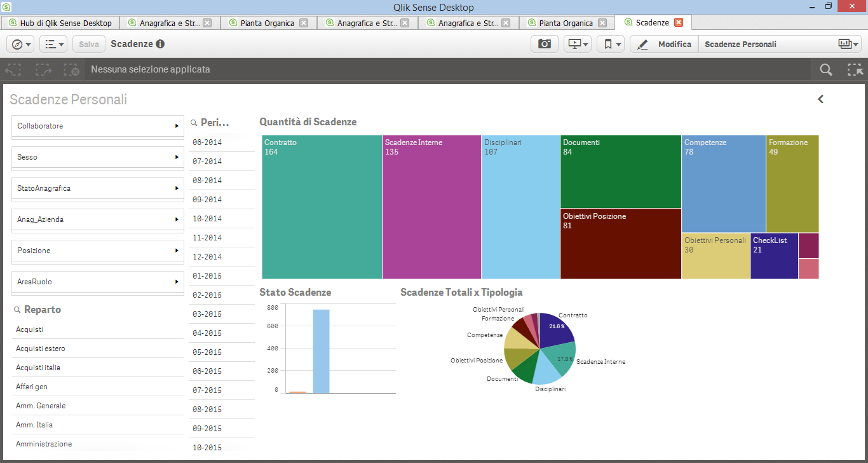This screenshot has height=463, width=868.
Task: Switch to Hub di Qlik Sense Desktop tab
Action: (60, 23)
